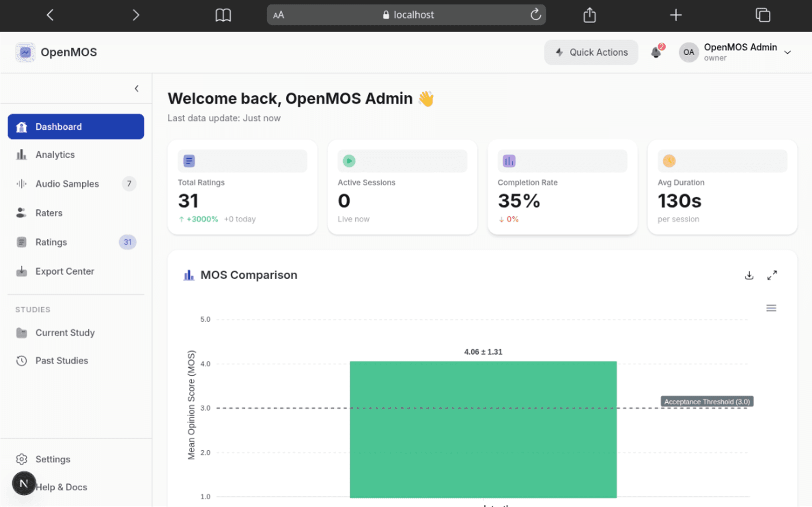Click the green MOS score bar
Viewport: 812px width, 507px height.
tap(483, 429)
